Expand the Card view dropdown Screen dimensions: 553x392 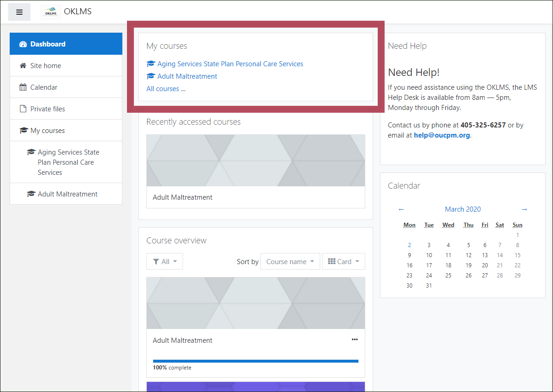(x=343, y=261)
